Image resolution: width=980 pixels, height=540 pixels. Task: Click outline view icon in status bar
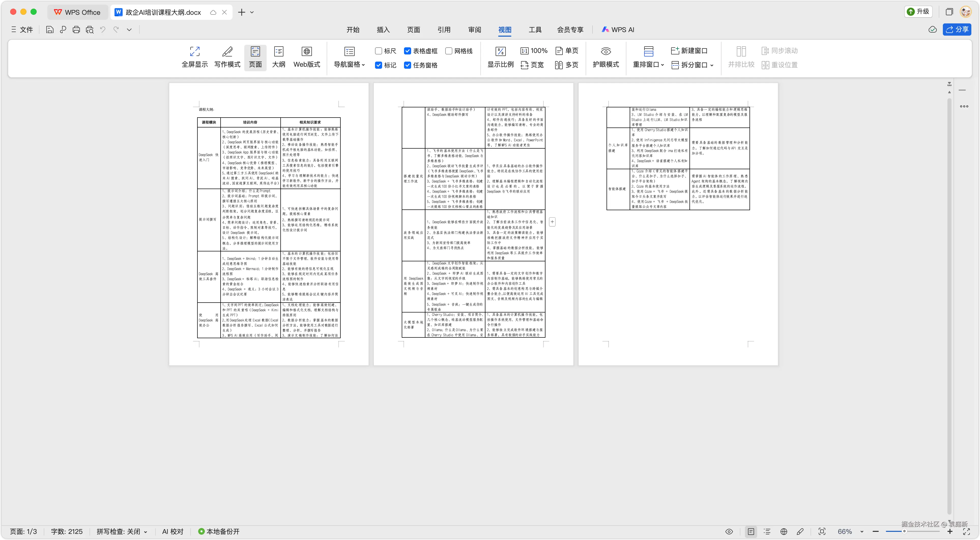point(767,531)
